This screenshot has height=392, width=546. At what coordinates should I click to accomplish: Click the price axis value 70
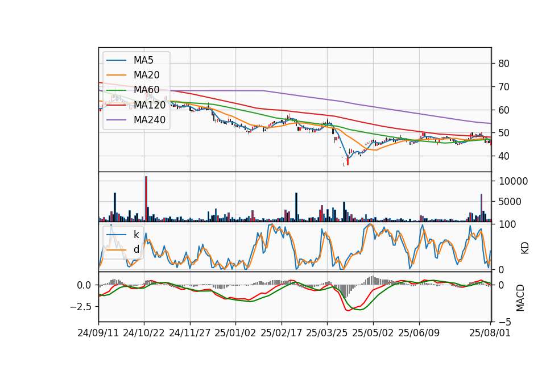(x=504, y=87)
